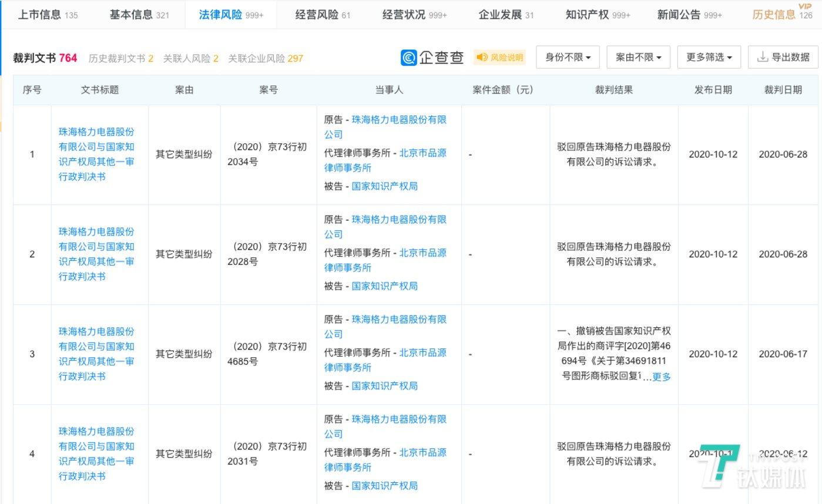
Task: Click the 案件金额（元） column header
Action: point(505,90)
